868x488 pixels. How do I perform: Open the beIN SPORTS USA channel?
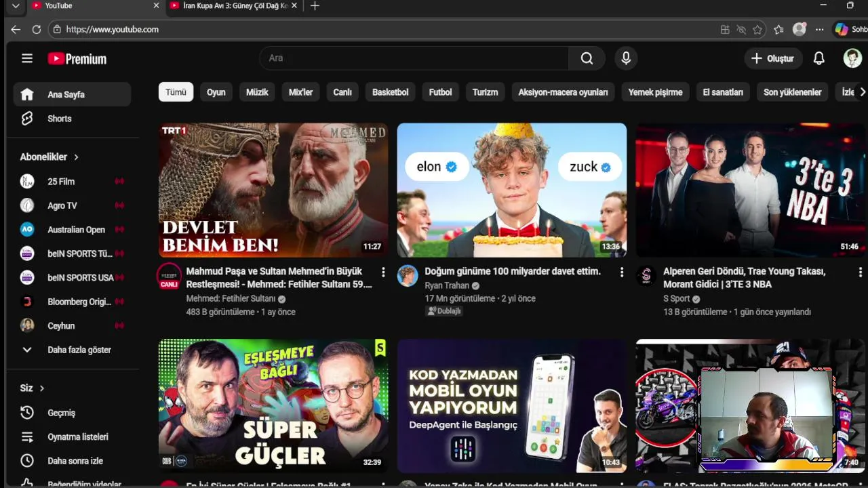(72, 277)
